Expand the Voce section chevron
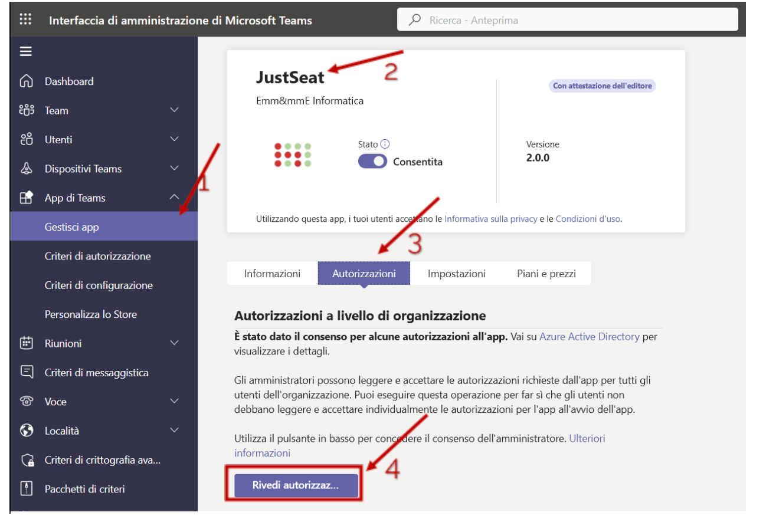The image size is (763, 532). pos(174,401)
